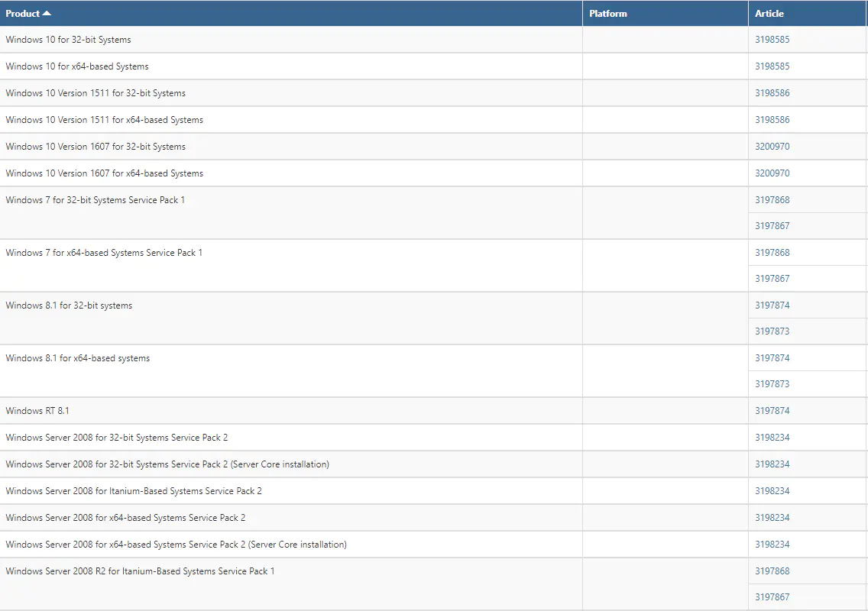Image resolution: width=868 pixels, height=611 pixels.
Task: Select 'Windows 8.1 for x64-based systems' product text
Action: [77, 358]
